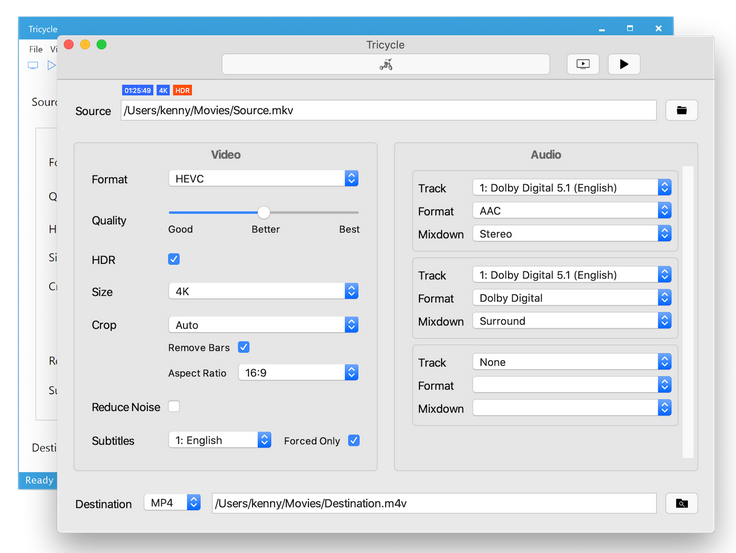
Task: Browse for source file folder icon
Action: click(682, 110)
